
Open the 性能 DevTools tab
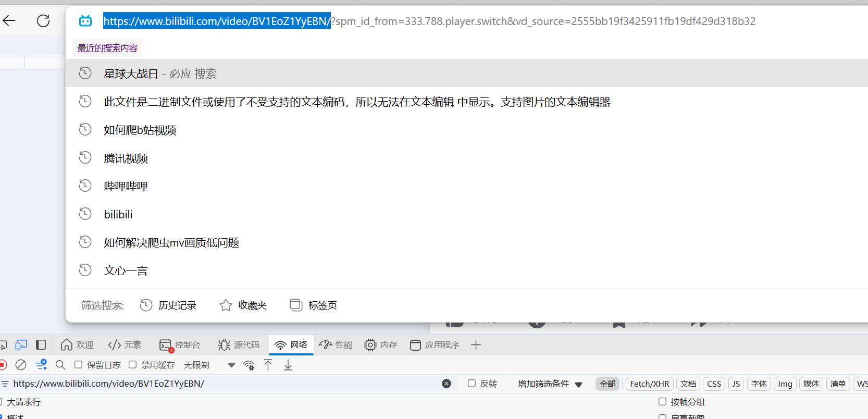(x=336, y=345)
